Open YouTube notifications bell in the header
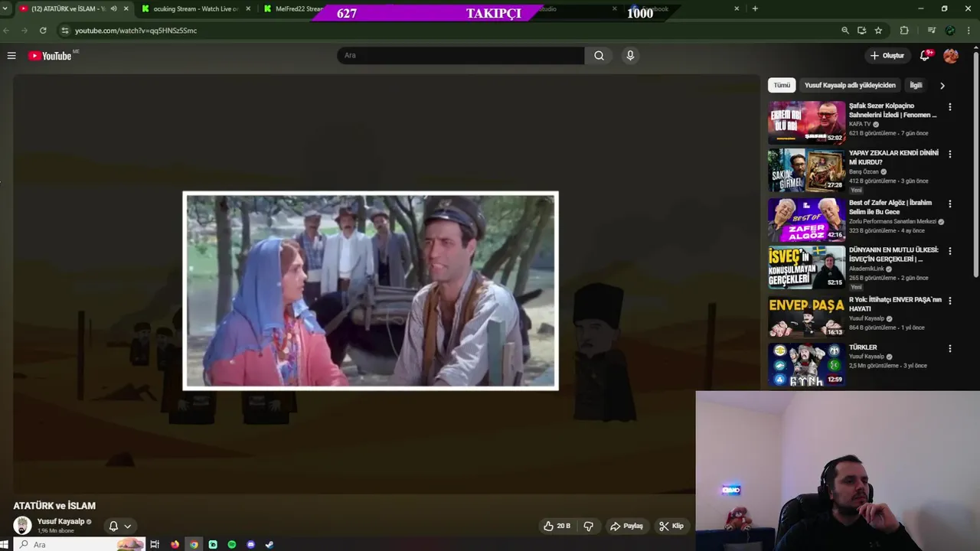Viewport: 980px width, 551px height. point(925,55)
